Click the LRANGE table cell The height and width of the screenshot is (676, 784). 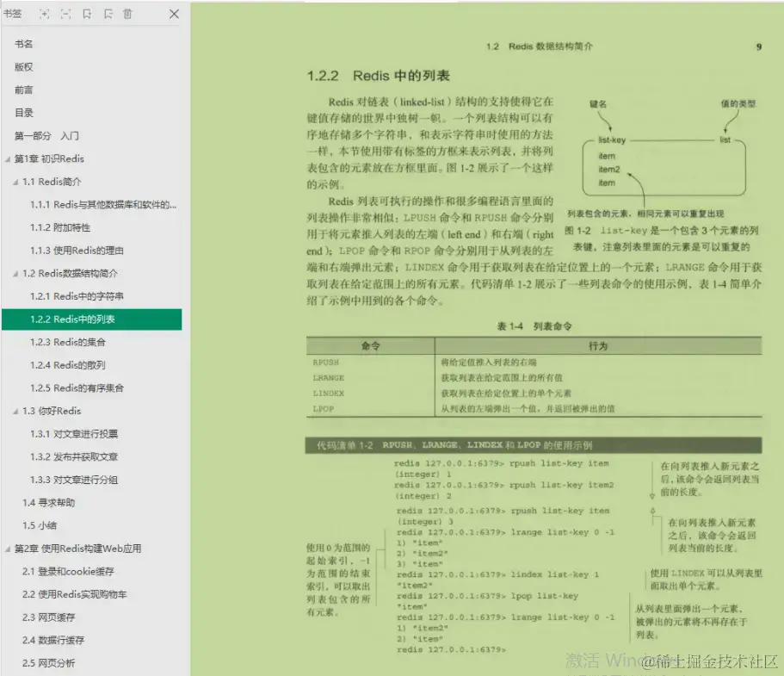pyautogui.click(x=329, y=378)
